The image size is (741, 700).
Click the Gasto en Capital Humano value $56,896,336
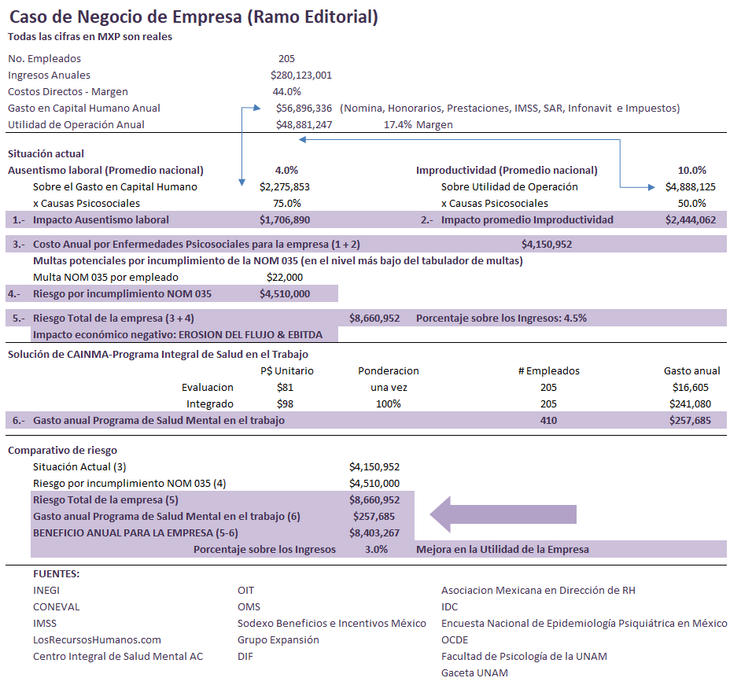click(x=304, y=109)
